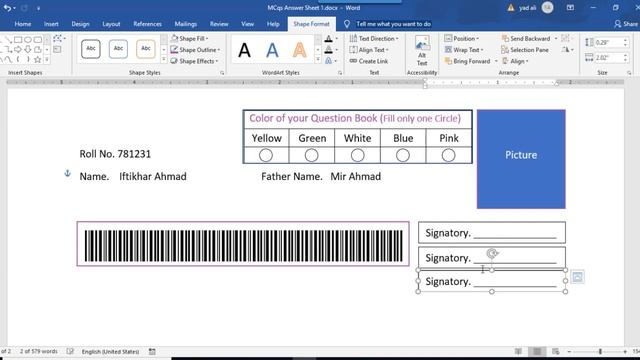Open the Align objects dropdown
Viewport: 640px width, 360px height.
click(515, 61)
